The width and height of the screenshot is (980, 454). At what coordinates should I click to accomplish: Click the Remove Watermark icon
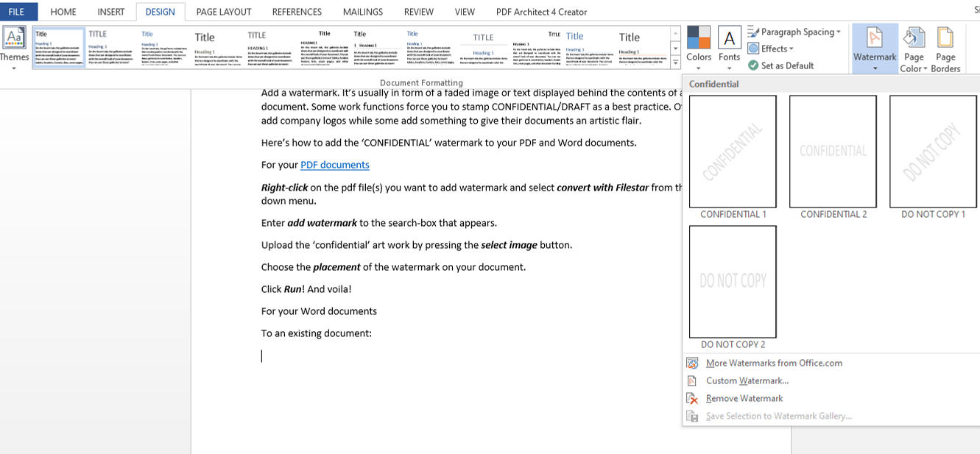(692, 398)
